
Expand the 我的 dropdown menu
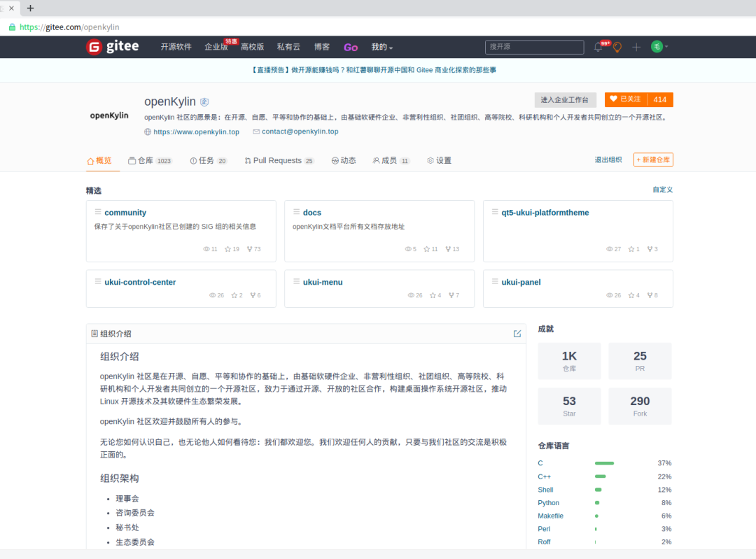[x=382, y=47]
